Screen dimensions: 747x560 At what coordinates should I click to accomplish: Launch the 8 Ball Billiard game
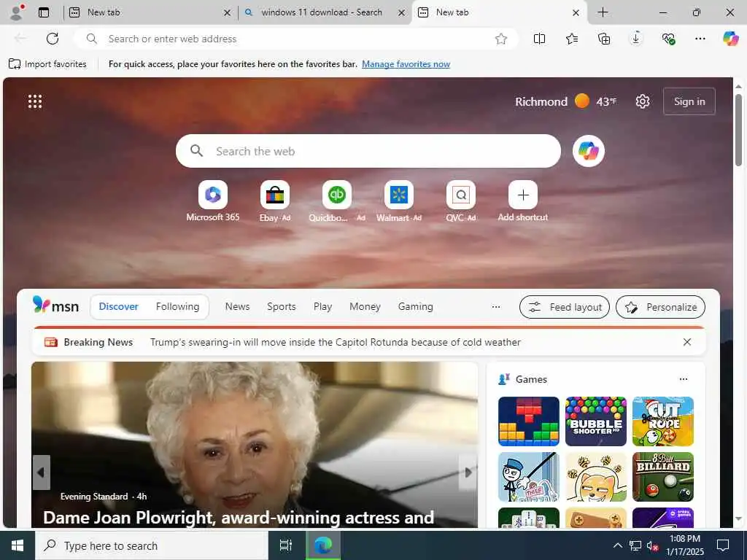(x=662, y=477)
